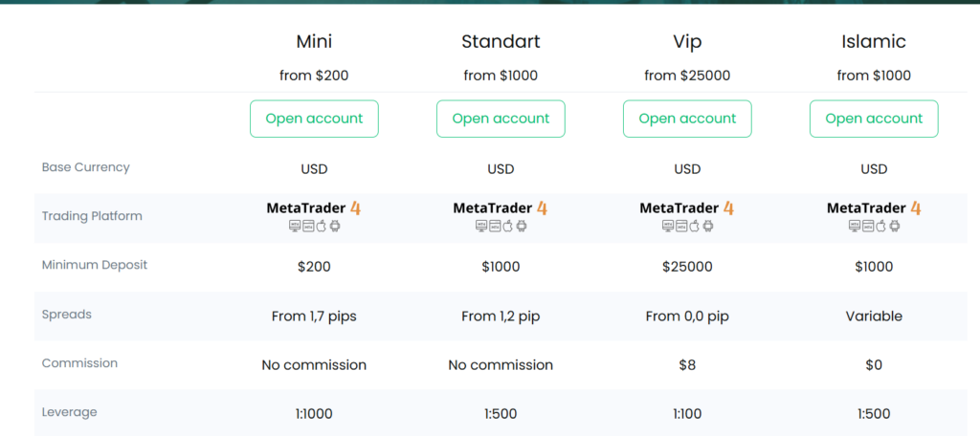Click the web MT4 icon under Vip

681,227
